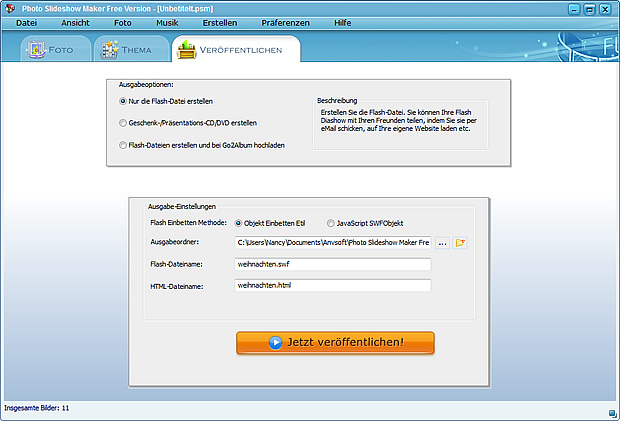Screen dimensions: 620x421
Task: Click the play icon on publish button
Action: (x=275, y=342)
